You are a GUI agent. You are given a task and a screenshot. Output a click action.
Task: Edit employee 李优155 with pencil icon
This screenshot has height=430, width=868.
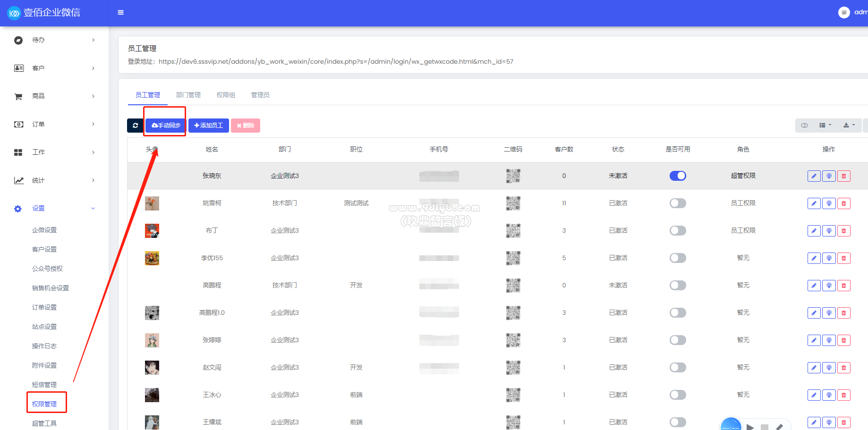(814, 258)
